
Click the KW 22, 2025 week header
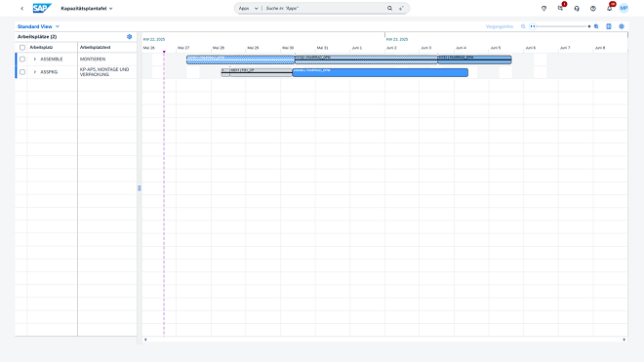(154, 39)
